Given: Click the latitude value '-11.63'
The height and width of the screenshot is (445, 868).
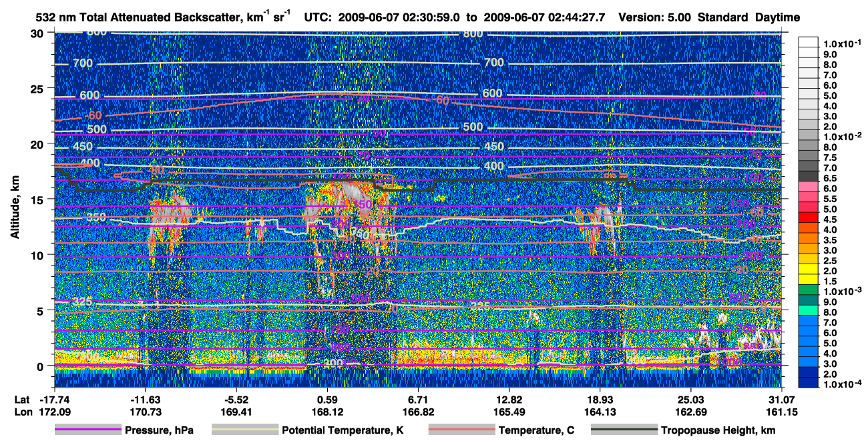Looking at the screenshot, I should (x=146, y=400).
